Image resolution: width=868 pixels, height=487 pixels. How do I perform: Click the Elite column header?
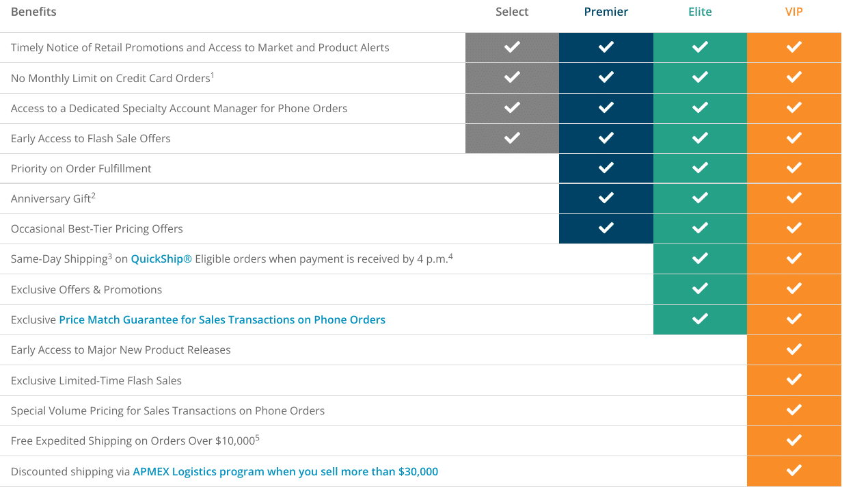[700, 12]
